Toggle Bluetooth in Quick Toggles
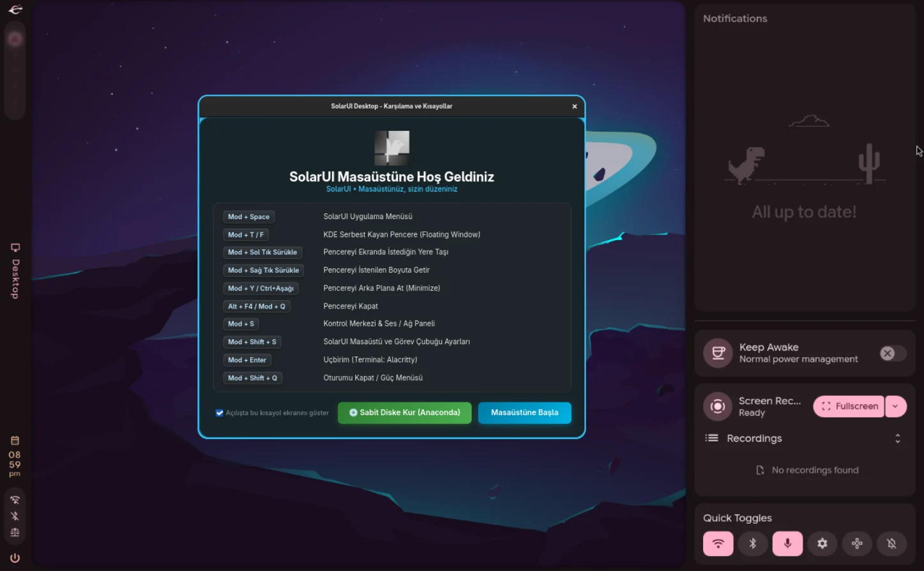Image resolution: width=924 pixels, height=571 pixels. click(x=753, y=544)
